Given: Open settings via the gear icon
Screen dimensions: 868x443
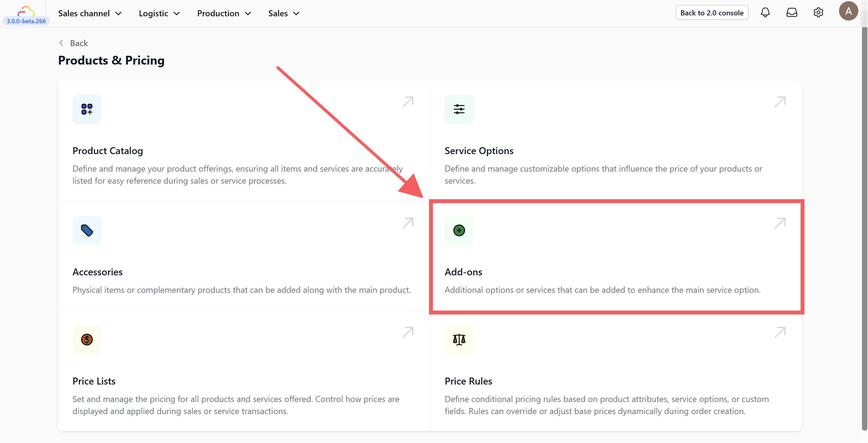Looking at the screenshot, I should [x=818, y=13].
